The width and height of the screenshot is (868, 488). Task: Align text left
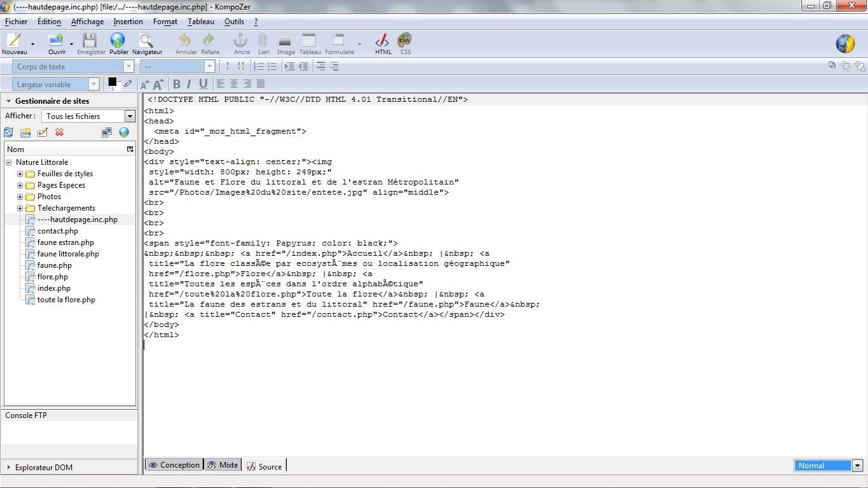(x=221, y=84)
